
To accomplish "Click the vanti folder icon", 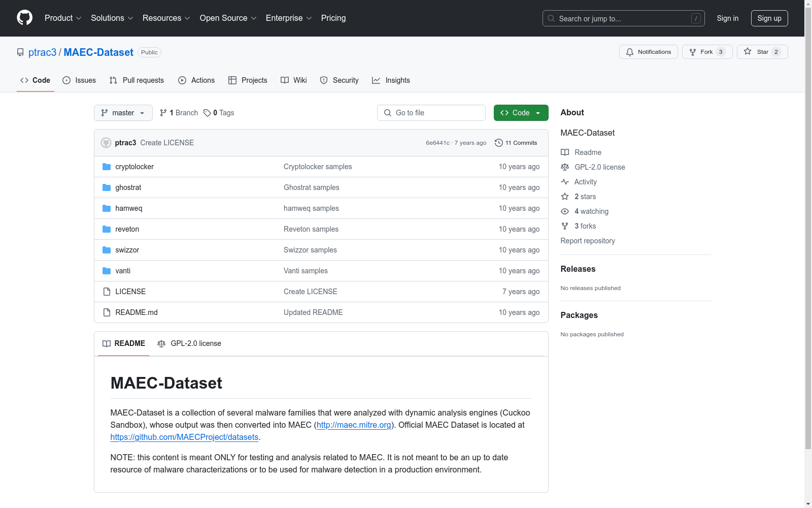I will [107, 271].
